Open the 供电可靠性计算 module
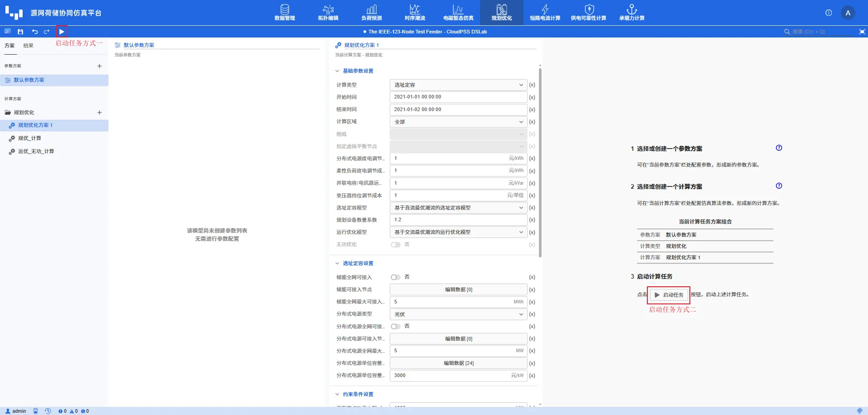 [x=589, y=12]
